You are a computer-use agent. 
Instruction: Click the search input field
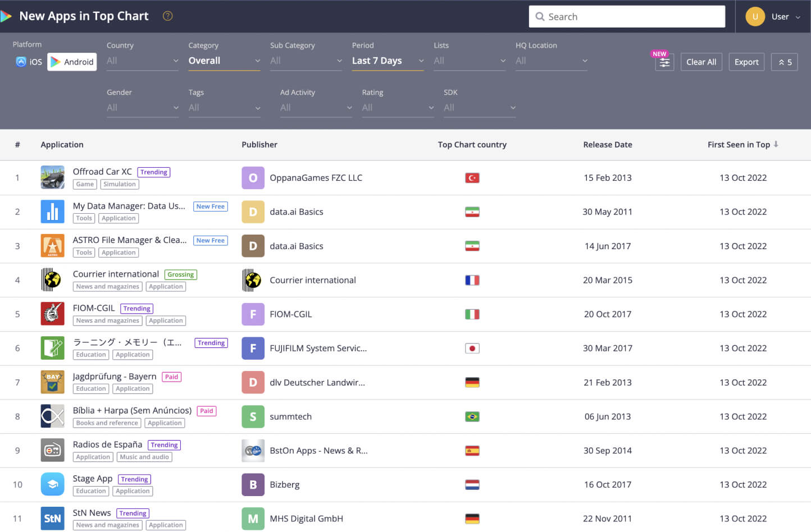tap(627, 17)
